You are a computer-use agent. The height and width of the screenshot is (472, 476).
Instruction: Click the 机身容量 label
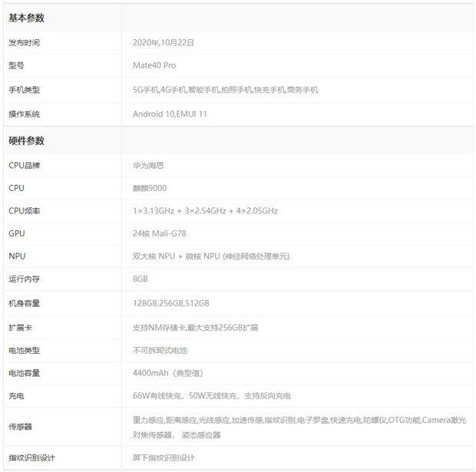point(25,303)
